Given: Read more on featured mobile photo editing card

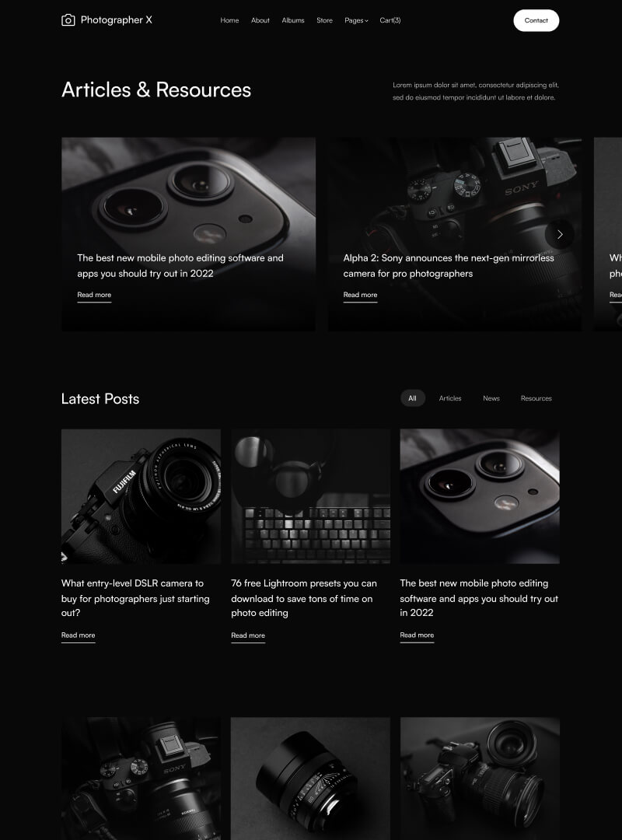Looking at the screenshot, I should (94, 296).
